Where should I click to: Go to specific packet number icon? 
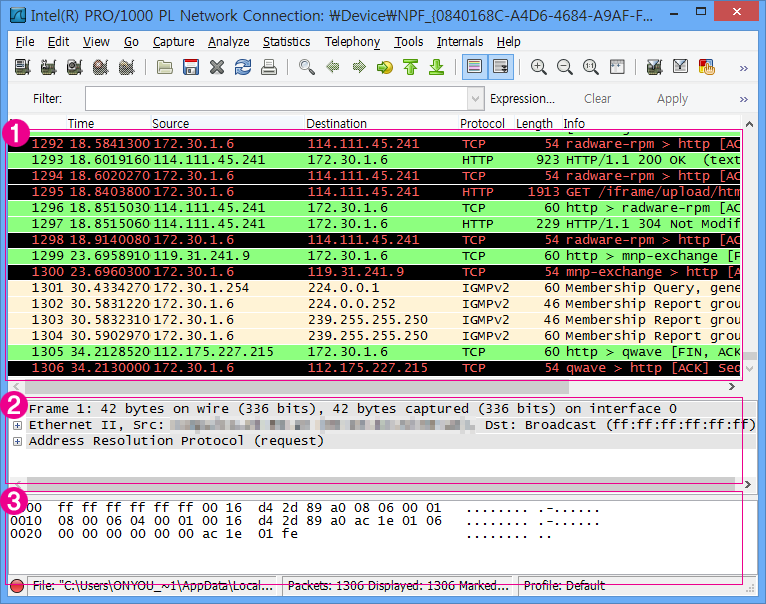click(385, 67)
